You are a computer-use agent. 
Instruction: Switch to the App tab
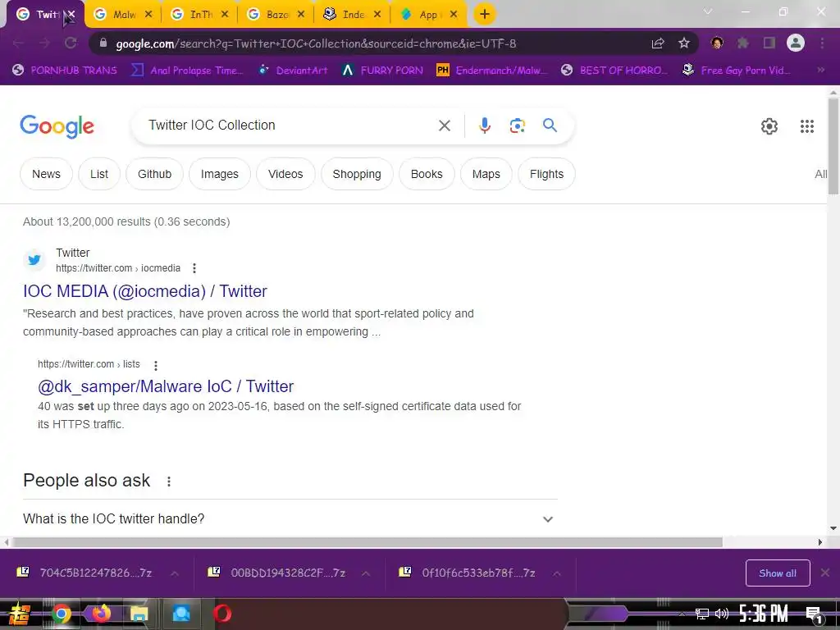(x=428, y=15)
